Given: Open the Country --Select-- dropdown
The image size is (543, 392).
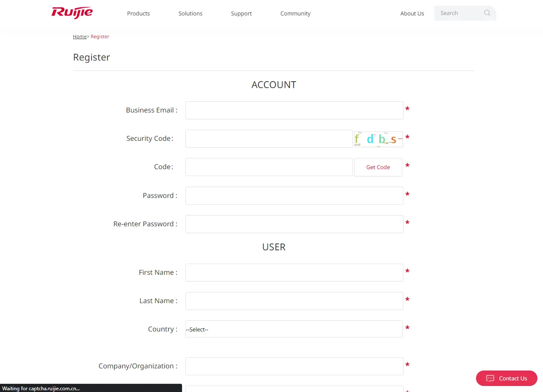Looking at the screenshot, I should pyautogui.click(x=294, y=329).
